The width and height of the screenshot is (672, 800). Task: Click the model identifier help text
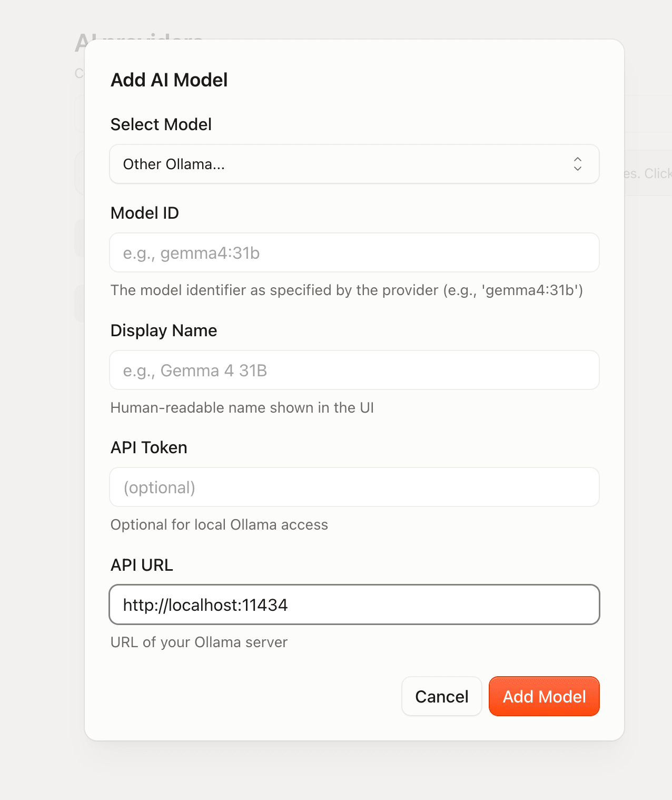[x=347, y=290]
